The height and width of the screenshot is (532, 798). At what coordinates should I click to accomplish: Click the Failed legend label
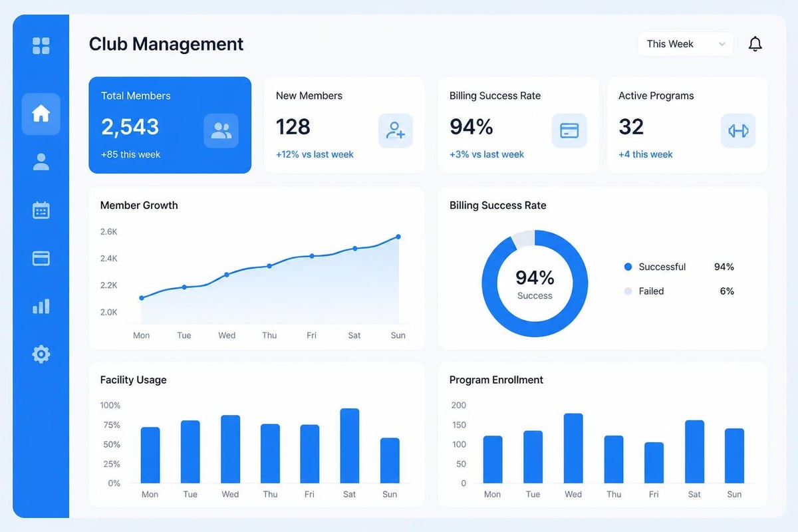click(x=651, y=291)
